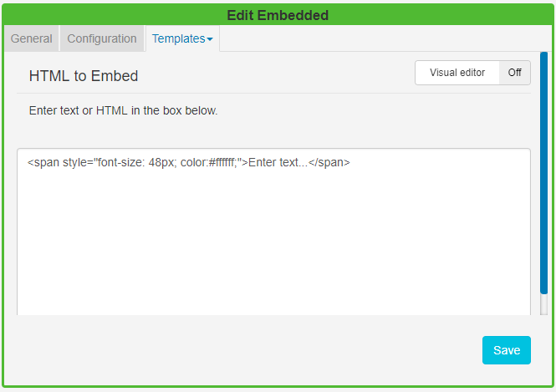Click the grey scrollbar track below thumb
Viewport: 556px width, 392px height.
[x=543, y=306]
